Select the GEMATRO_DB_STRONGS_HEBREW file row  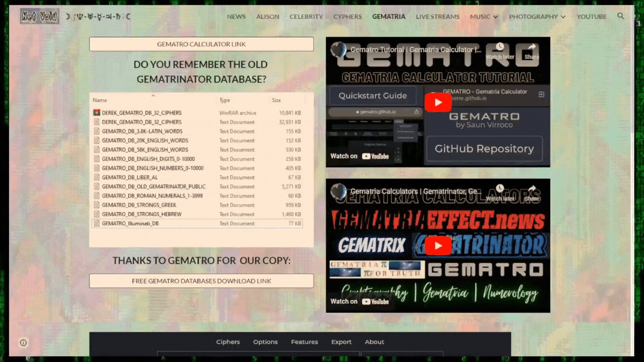197,214
